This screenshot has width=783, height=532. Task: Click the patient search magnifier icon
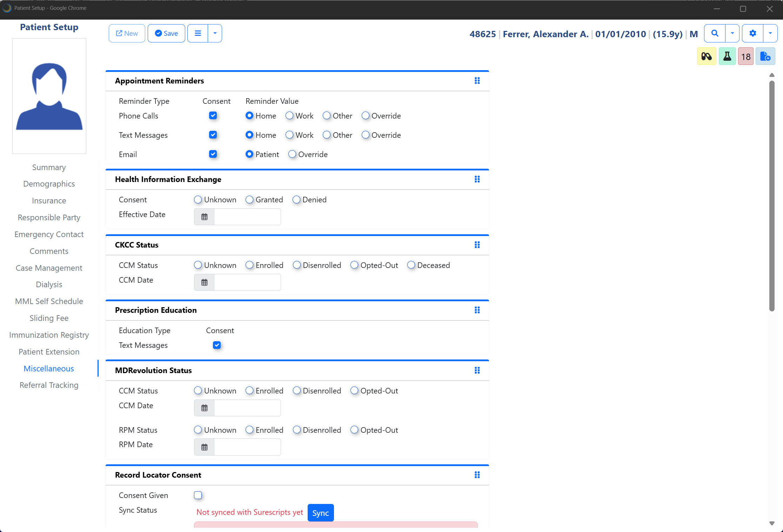715,33
